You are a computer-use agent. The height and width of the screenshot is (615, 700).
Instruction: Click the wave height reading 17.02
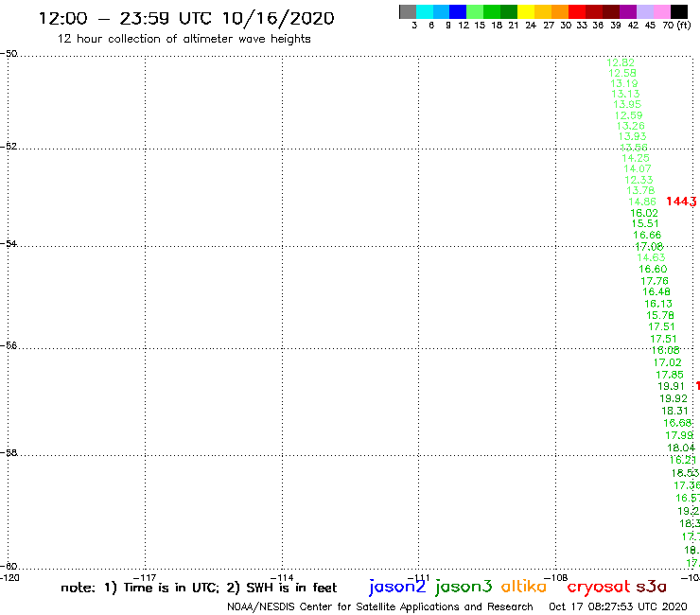[668, 362]
